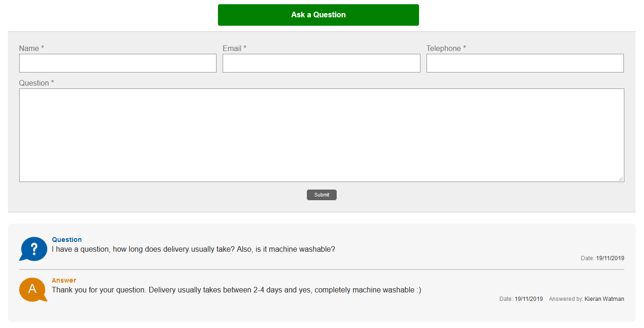Click the question's date 19/11/2019

pyautogui.click(x=610, y=258)
